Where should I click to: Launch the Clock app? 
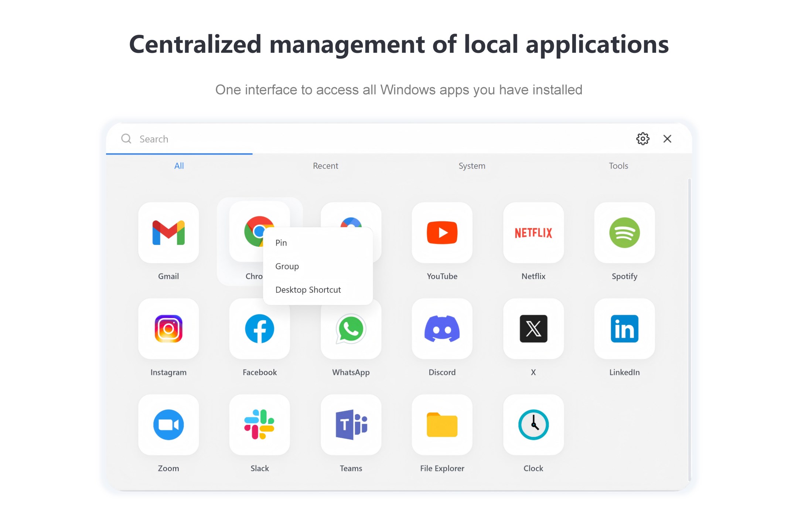pyautogui.click(x=533, y=424)
